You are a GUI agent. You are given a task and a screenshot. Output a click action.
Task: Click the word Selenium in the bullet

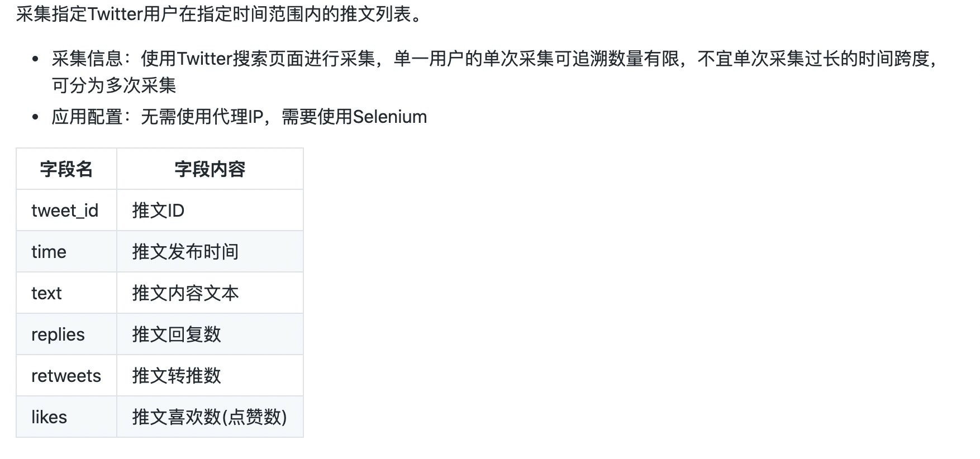tap(389, 117)
